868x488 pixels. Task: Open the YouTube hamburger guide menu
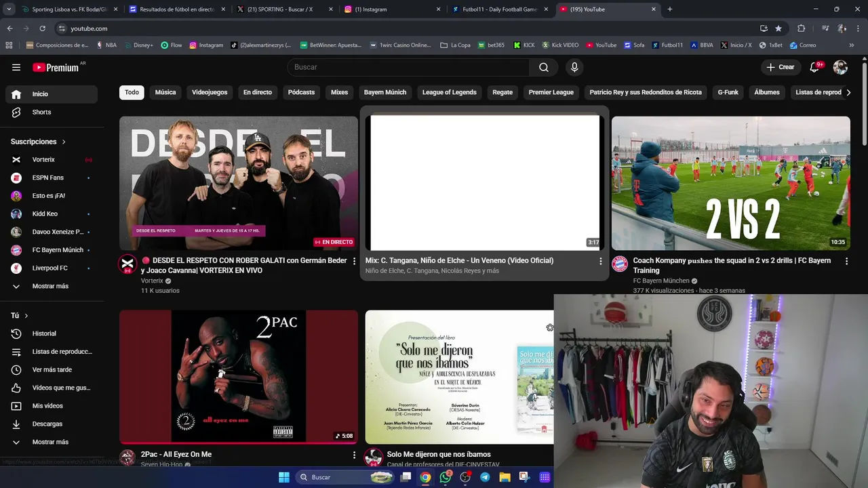coord(16,67)
